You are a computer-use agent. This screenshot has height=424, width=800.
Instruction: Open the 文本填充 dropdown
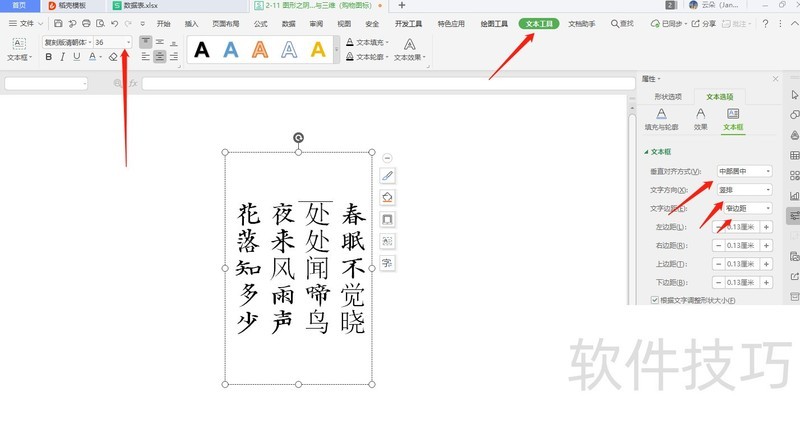(367, 42)
